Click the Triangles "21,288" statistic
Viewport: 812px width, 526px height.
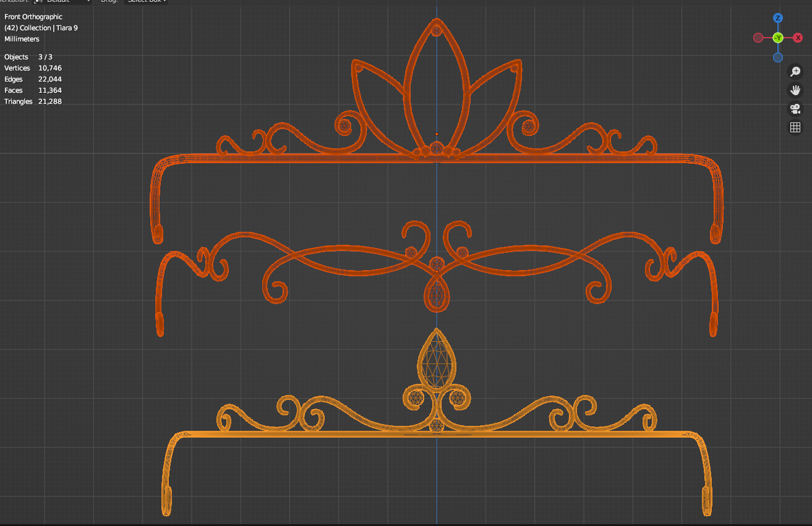tap(50, 101)
